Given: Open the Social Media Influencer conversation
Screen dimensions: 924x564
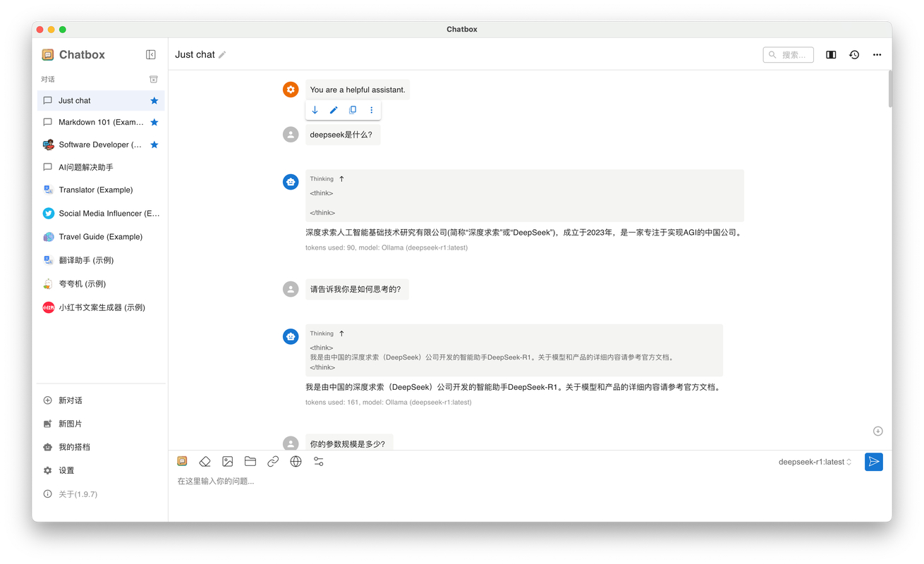Looking at the screenshot, I should tap(101, 213).
